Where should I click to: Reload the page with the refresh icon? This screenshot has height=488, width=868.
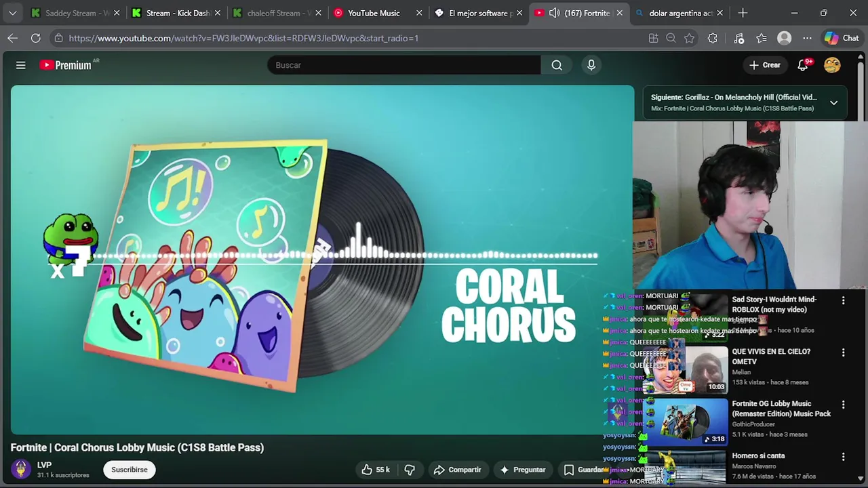point(35,38)
